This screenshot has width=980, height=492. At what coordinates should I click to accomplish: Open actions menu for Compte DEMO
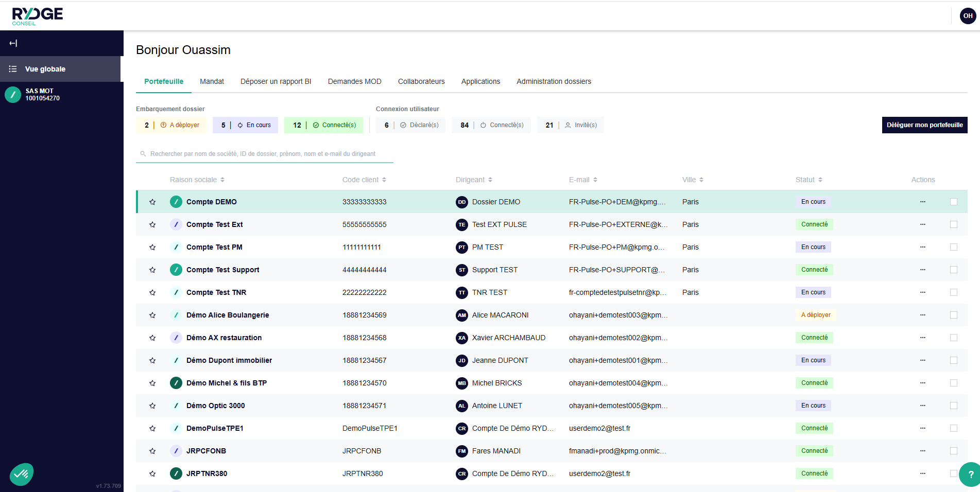point(922,202)
